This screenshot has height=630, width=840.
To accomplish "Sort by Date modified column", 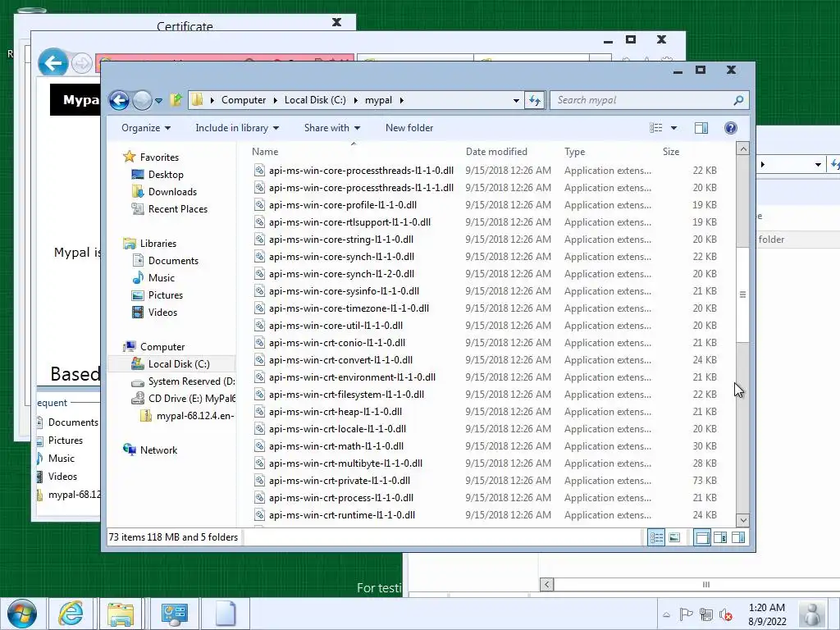I will tap(496, 152).
